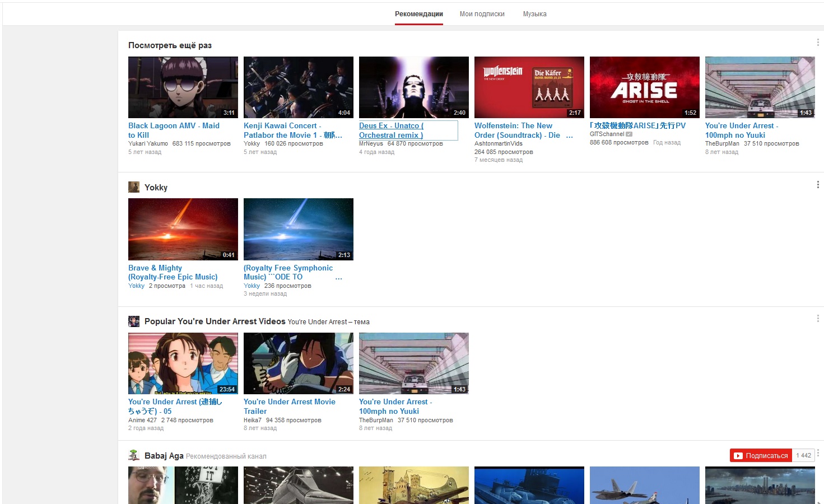Image resolution: width=824 pixels, height=504 pixels.
Task: Open Brave & Mighty video thumbnail
Action: click(183, 229)
